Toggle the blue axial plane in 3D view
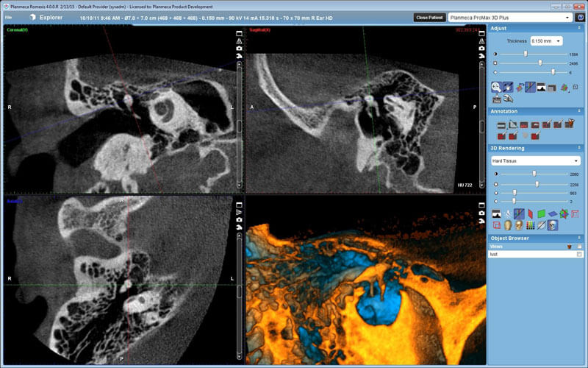588x368 pixels. point(553,214)
